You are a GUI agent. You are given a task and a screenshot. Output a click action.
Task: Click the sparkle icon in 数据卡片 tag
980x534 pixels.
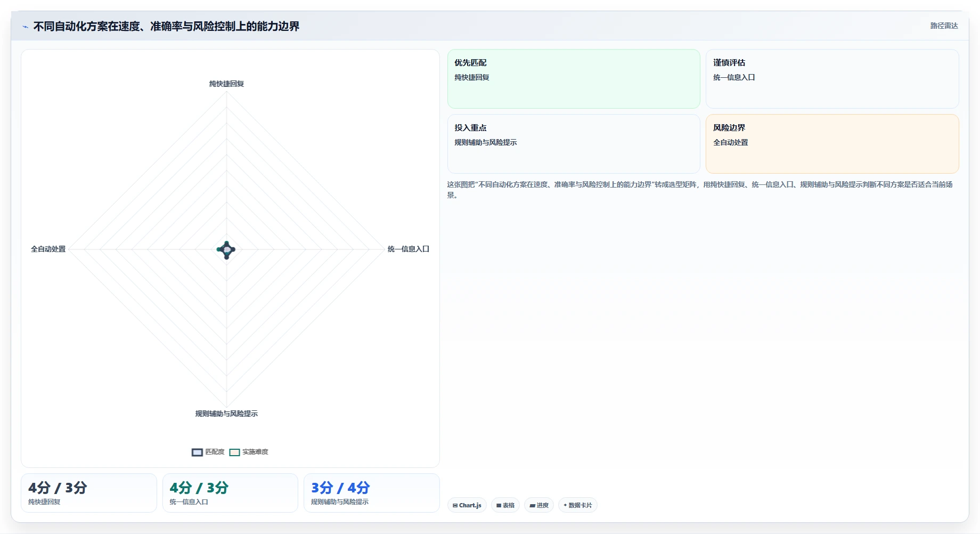tap(565, 505)
